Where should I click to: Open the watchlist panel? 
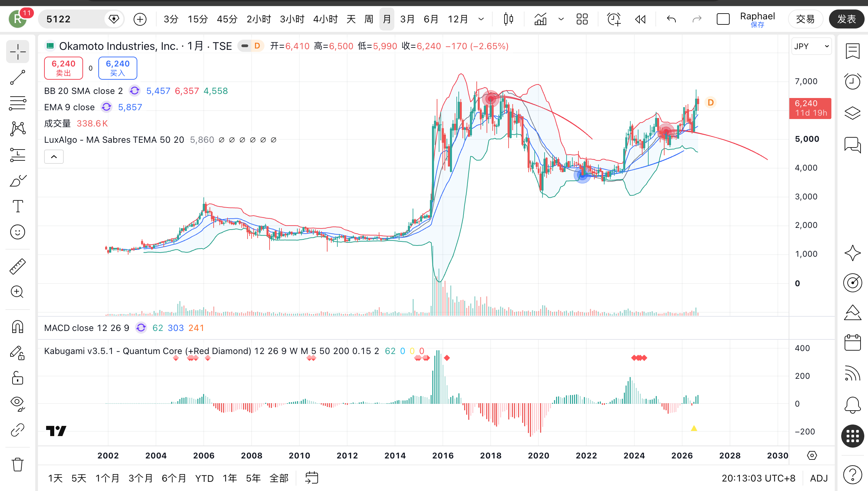852,51
